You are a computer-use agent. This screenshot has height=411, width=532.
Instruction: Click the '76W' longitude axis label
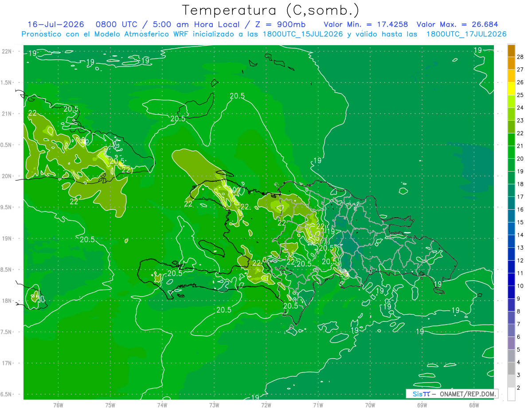58,405
